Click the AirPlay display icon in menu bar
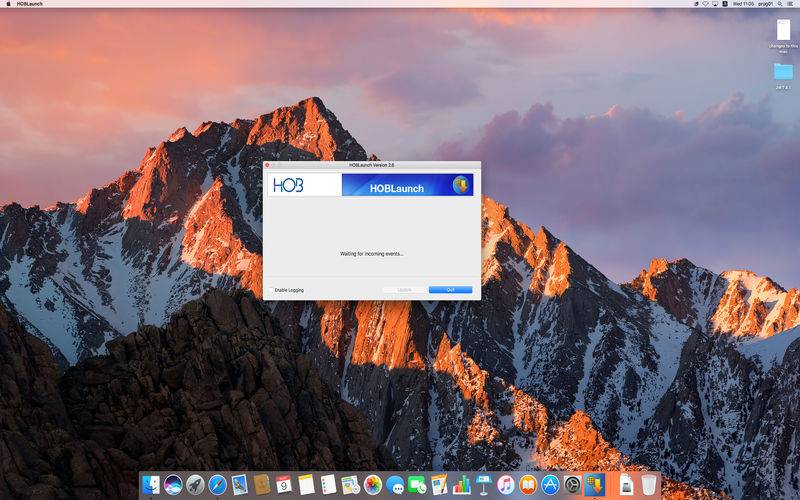Screen dimensions: 800x500 tap(715, 4)
